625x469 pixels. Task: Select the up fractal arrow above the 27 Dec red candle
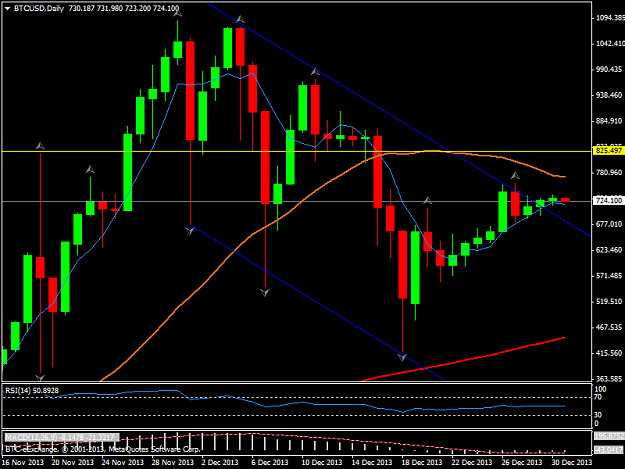click(x=515, y=175)
